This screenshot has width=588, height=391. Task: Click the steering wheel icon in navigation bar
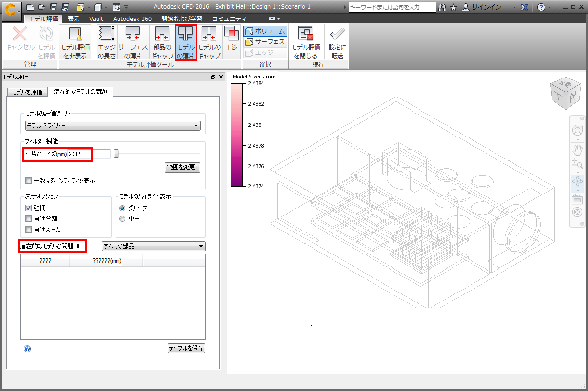[x=577, y=130]
